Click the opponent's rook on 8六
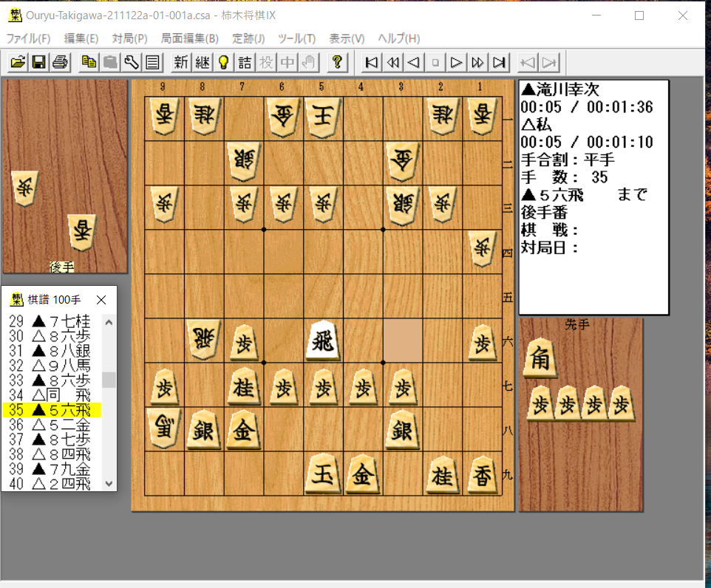 coord(203,339)
